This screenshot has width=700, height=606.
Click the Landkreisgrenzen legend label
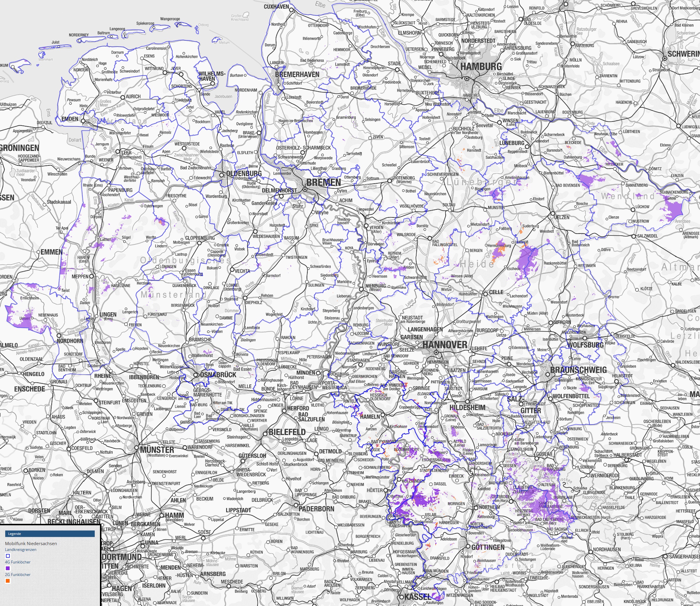[21, 549]
